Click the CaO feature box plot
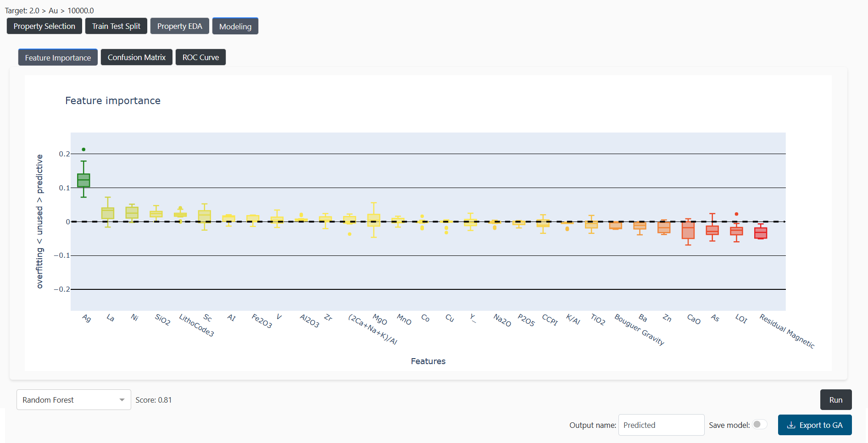The height and width of the screenshot is (443, 868). [688, 231]
